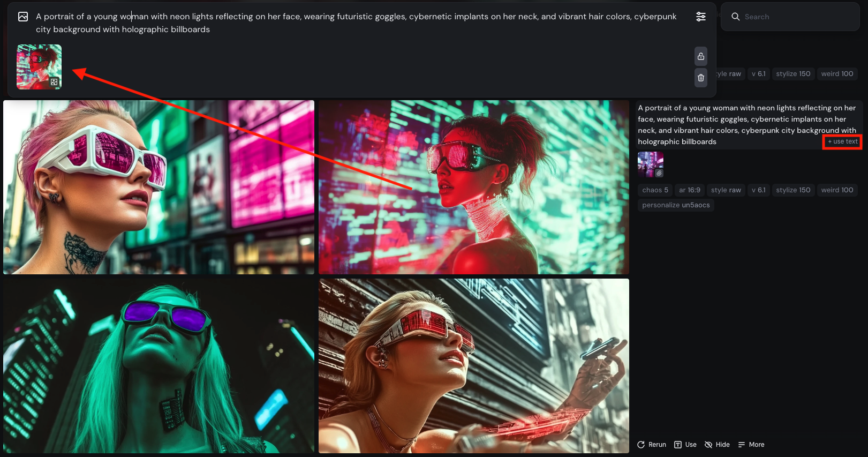
Task: Open the More menu label
Action: [x=757, y=445]
